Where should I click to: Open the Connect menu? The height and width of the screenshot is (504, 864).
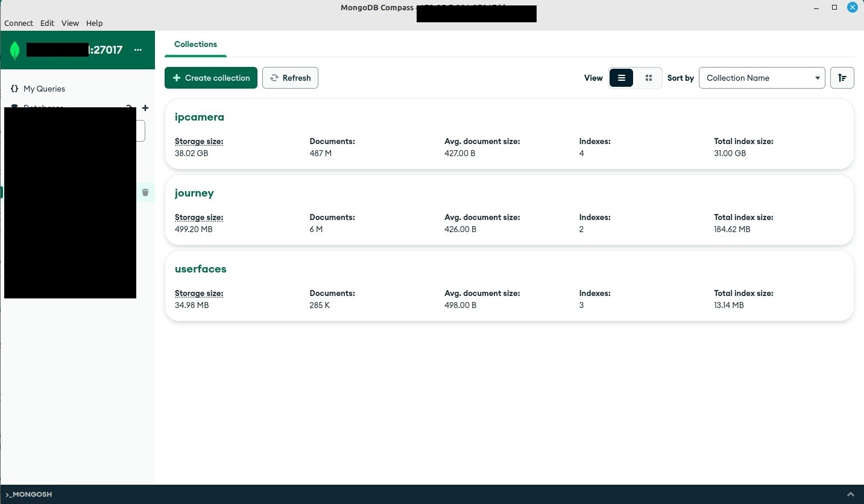click(x=19, y=23)
